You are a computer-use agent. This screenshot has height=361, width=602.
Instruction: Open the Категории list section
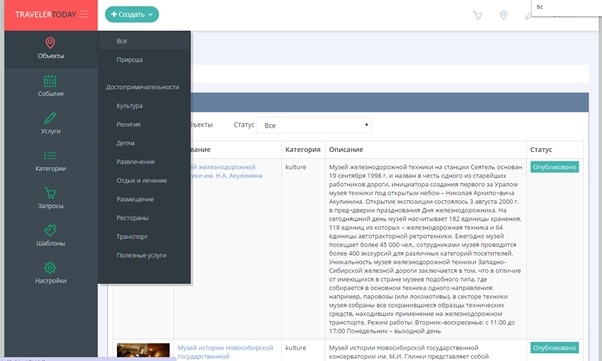[51, 161]
